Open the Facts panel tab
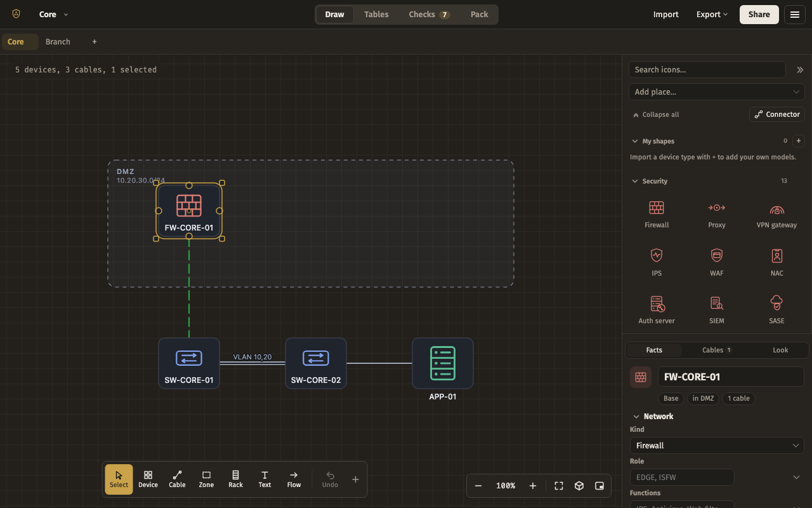 (x=654, y=350)
